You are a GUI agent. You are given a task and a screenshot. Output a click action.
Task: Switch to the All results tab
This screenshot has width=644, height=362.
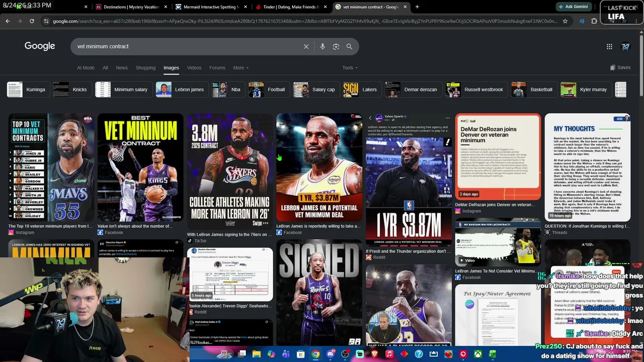(105, 68)
